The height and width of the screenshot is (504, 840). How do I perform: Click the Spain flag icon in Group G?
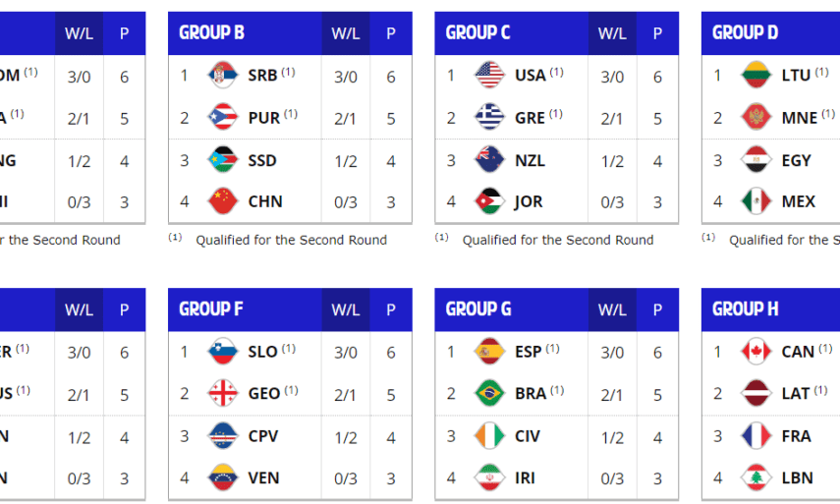(489, 352)
